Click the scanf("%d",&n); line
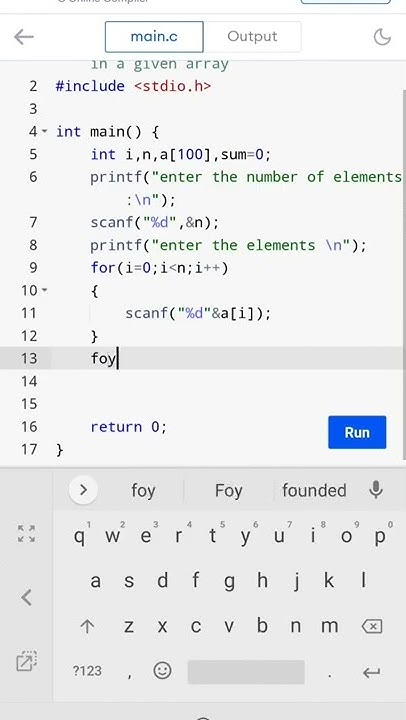The width and height of the screenshot is (406, 720). tap(155, 223)
